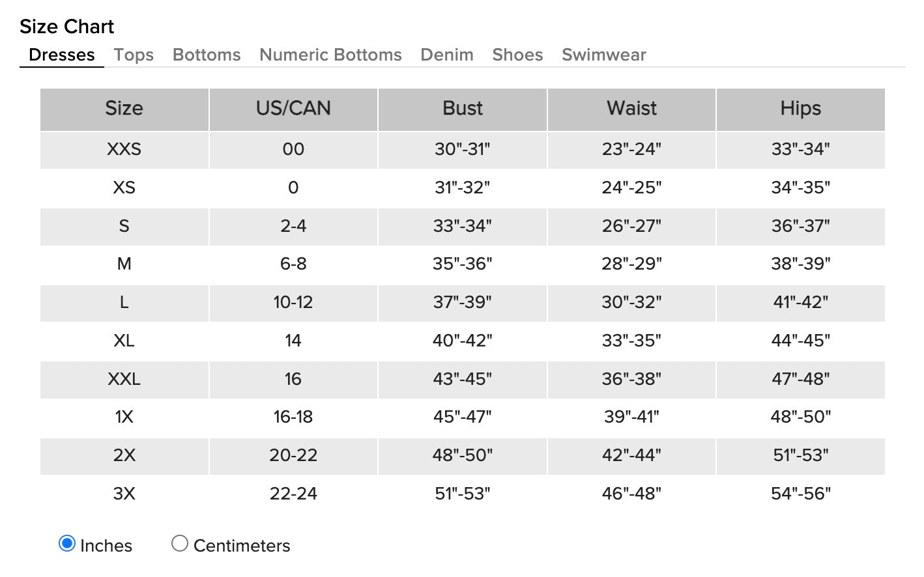Screen dimensions: 924x577
Task: Click the Waist column header
Action: click(631, 109)
